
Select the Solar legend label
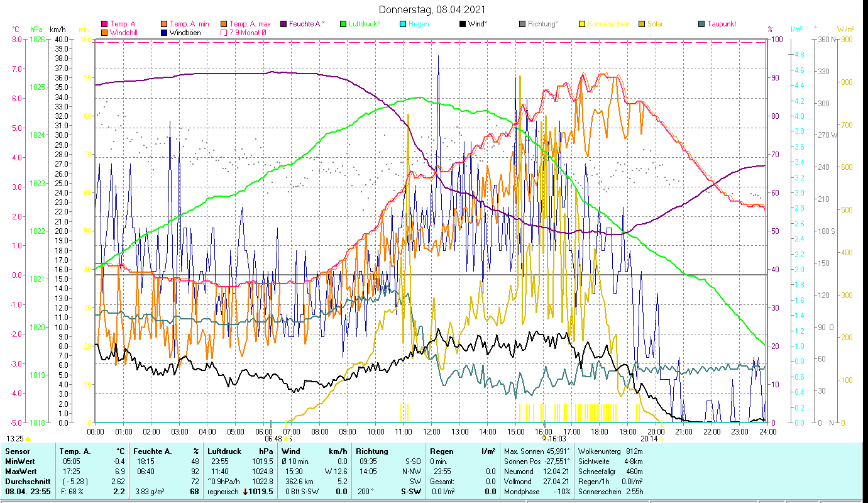(656, 24)
